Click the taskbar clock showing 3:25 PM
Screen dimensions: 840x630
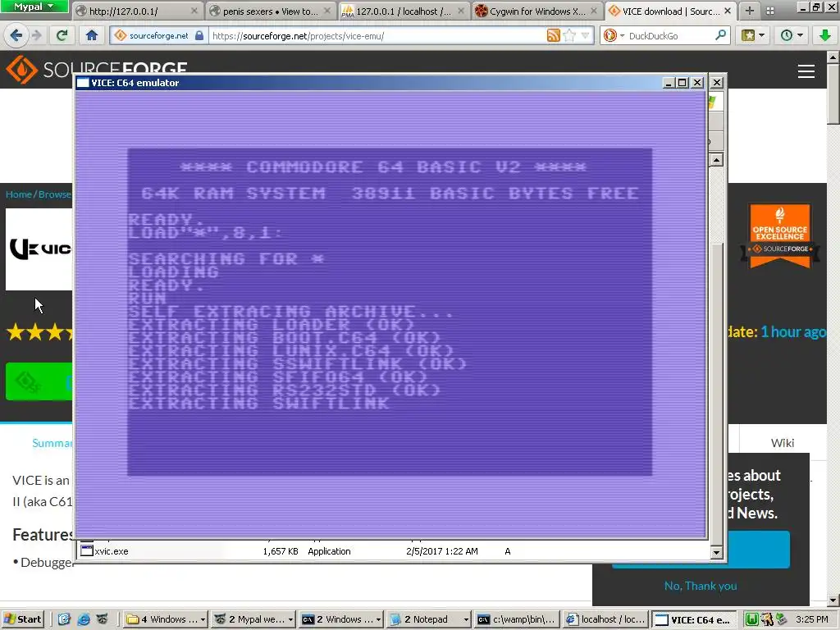[811, 619]
